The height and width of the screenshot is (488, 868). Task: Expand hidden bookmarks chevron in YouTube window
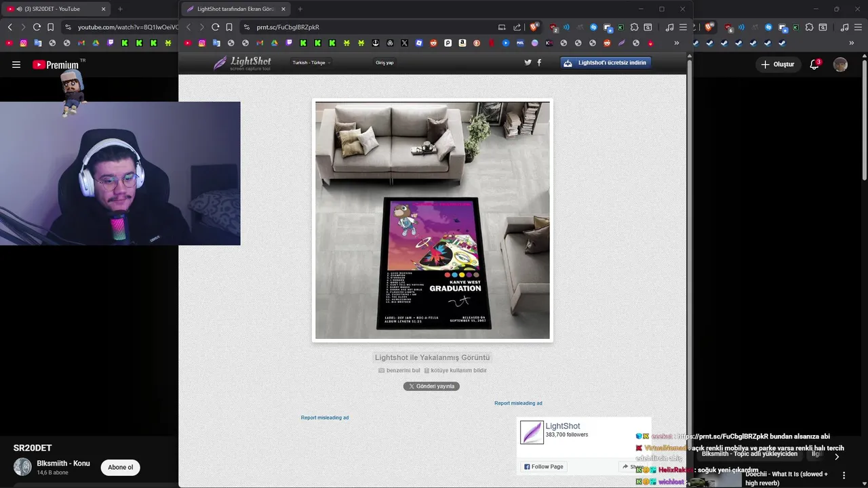tap(852, 43)
